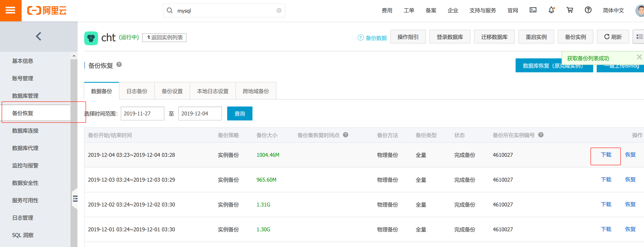The width and height of the screenshot is (644, 247).
Task: Open the orange hamburger main menu
Action: [x=10, y=10]
